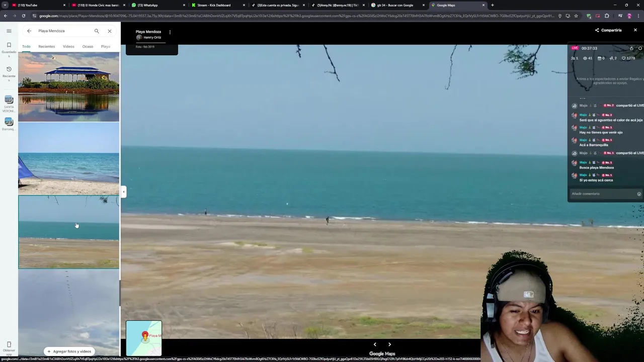Click the browser back arrow
The width and height of the screenshot is (644, 362).
coord(5,16)
